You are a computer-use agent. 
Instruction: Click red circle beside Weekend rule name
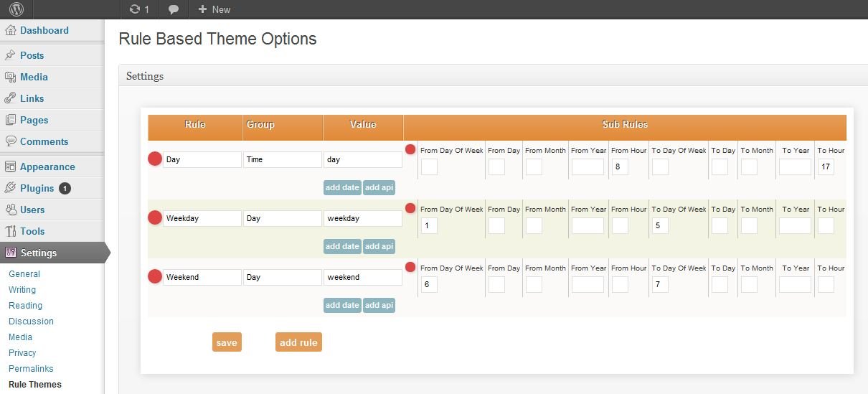pyautogui.click(x=155, y=277)
